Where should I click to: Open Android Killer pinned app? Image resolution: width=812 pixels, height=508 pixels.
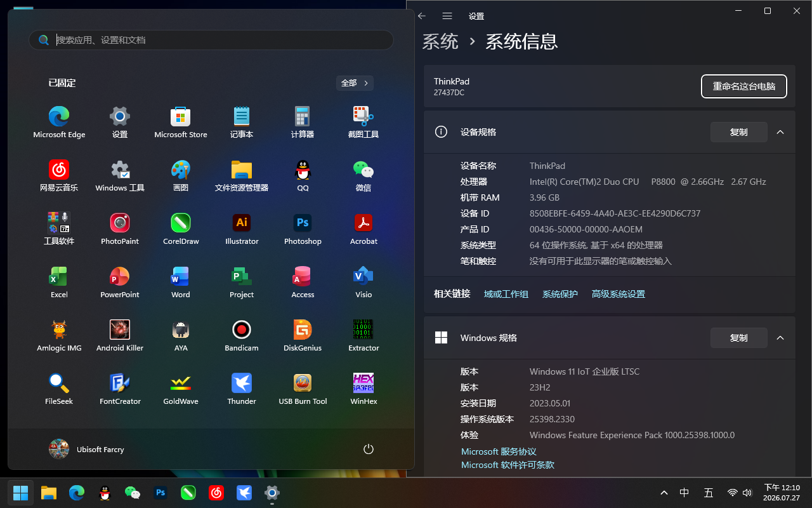tap(120, 335)
